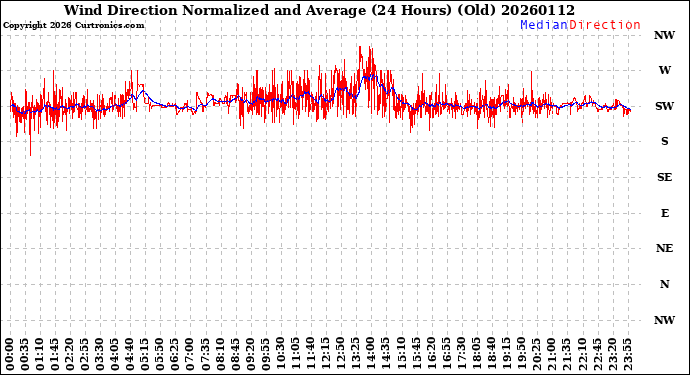Click the 11:40 time axis label
The width and height of the screenshot is (690, 375).
click(310, 355)
